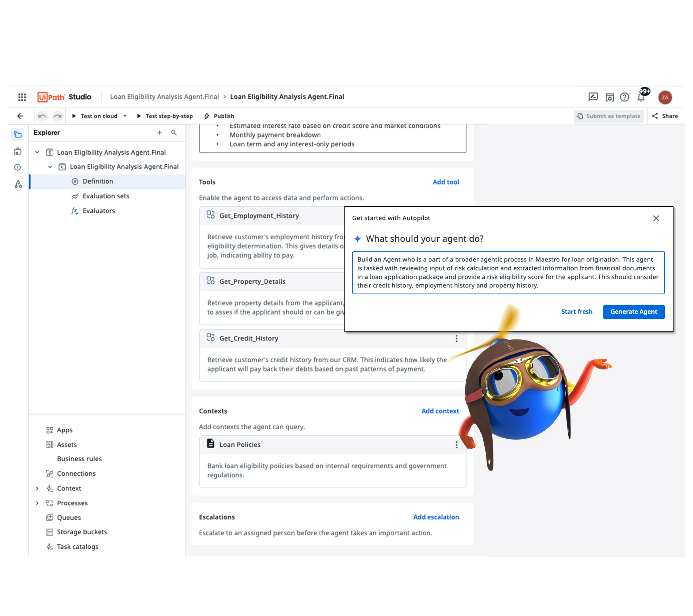The image size is (693, 616).
Task: Open the notifications bell showing 99+
Action: click(641, 97)
